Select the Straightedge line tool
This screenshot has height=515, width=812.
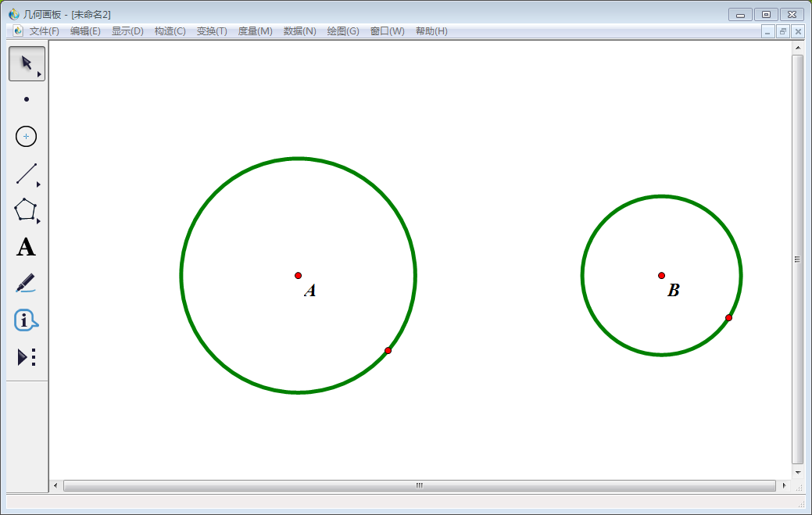[27, 174]
